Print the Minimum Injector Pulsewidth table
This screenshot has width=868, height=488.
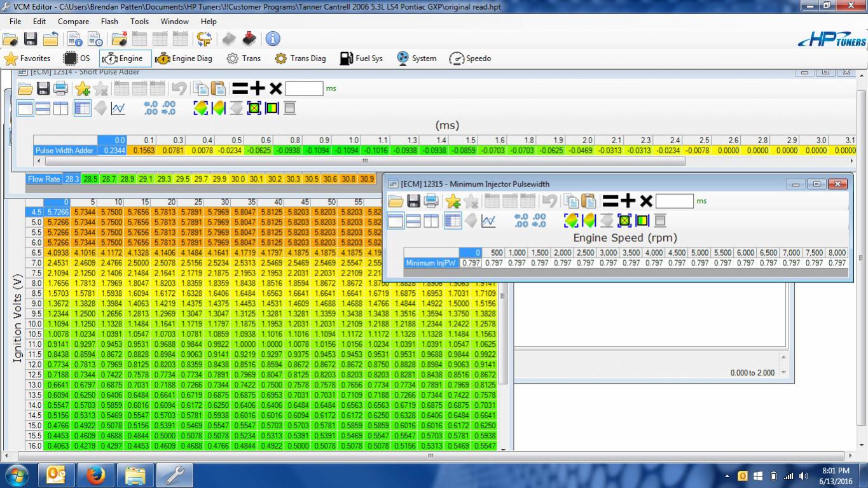click(x=431, y=201)
